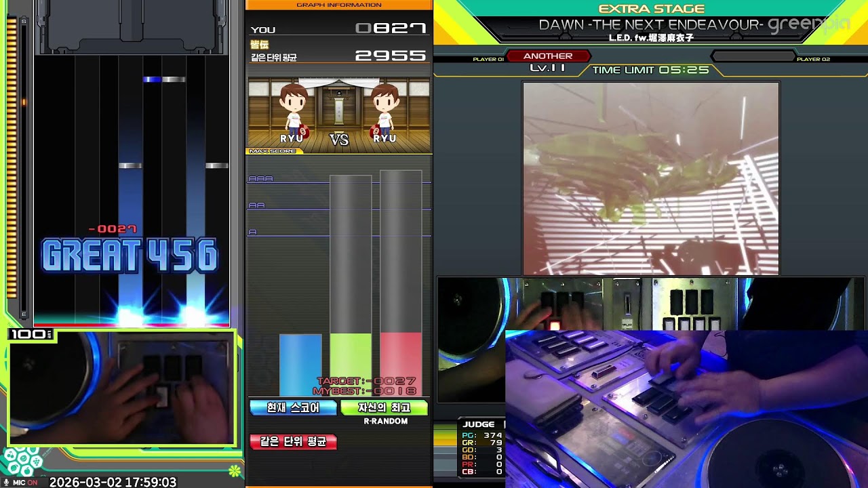The image size is (868, 488).
Task: Click the GR: 79 judge count
Action: 482,443
